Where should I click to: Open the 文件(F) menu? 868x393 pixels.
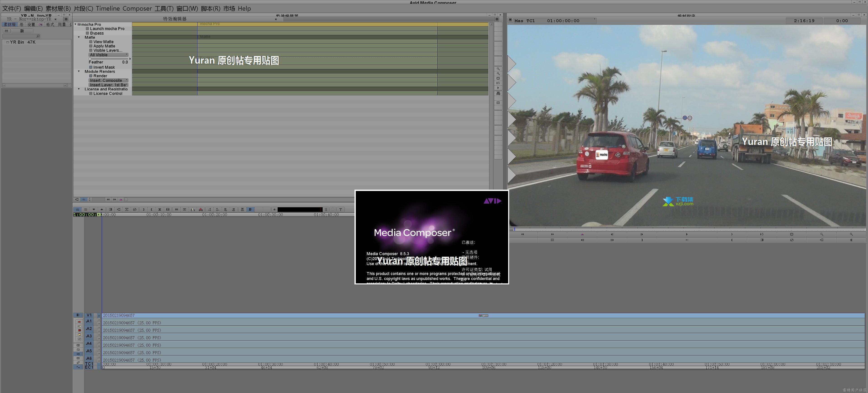(x=12, y=8)
